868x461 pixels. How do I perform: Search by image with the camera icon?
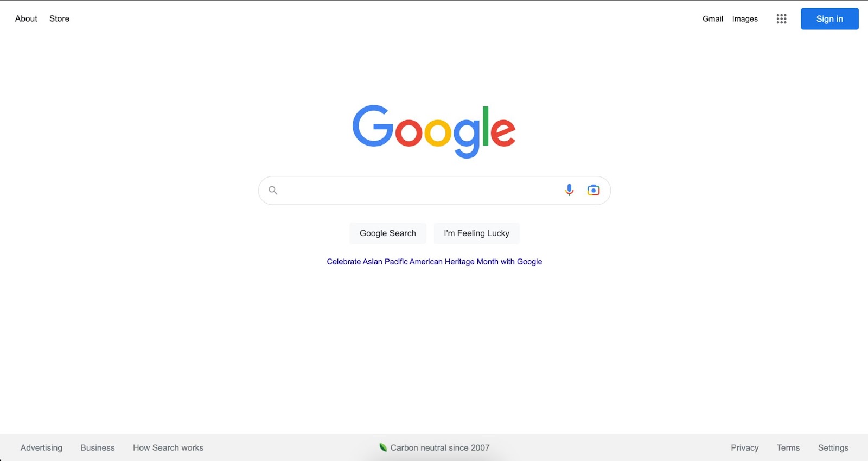(x=593, y=190)
